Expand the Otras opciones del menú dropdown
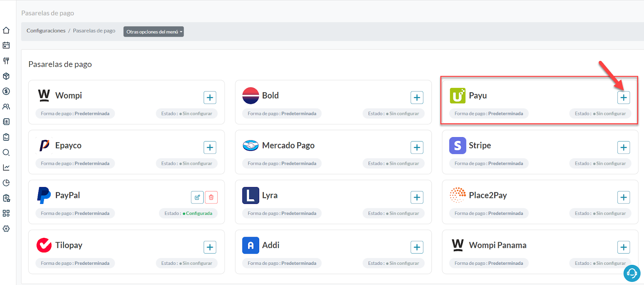 click(153, 32)
